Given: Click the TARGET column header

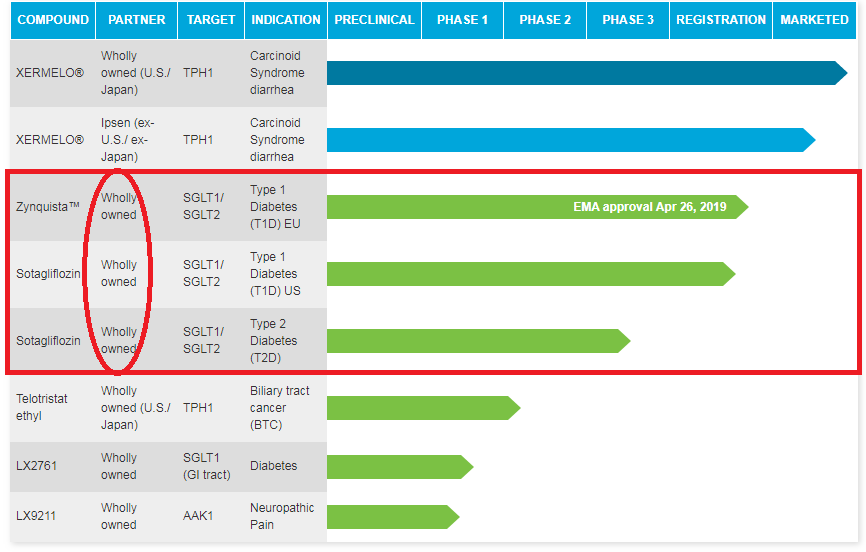Looking at the screenshot, I should (211, 20).
